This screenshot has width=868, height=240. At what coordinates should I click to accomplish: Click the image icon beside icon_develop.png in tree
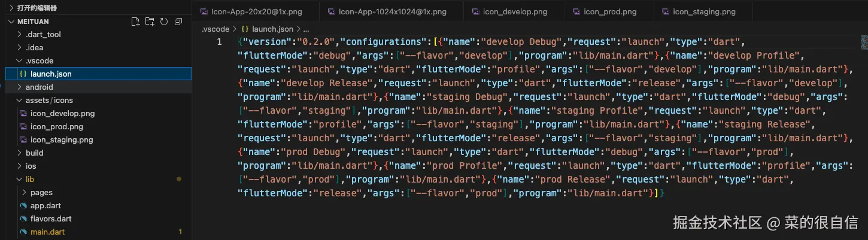(x=23, y=114)
